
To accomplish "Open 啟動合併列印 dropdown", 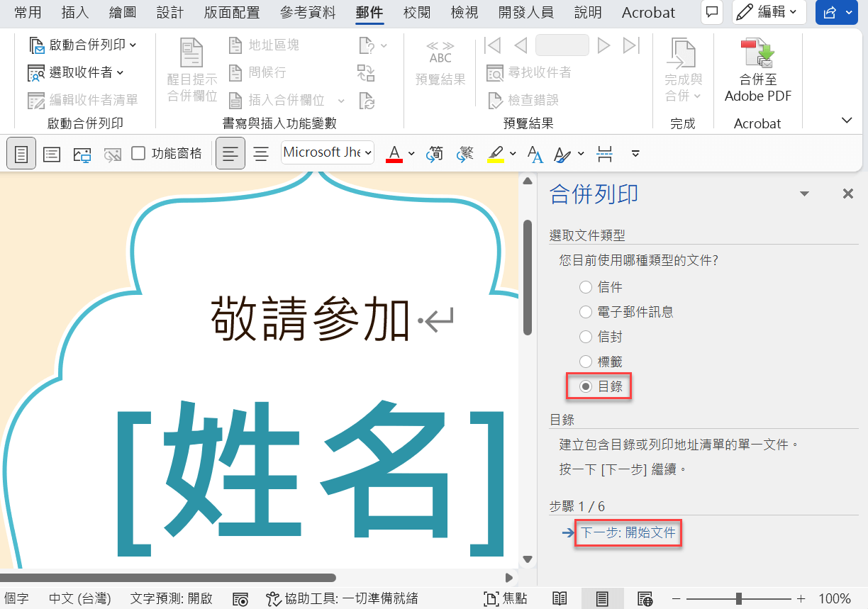I will [x=83, y=45].
